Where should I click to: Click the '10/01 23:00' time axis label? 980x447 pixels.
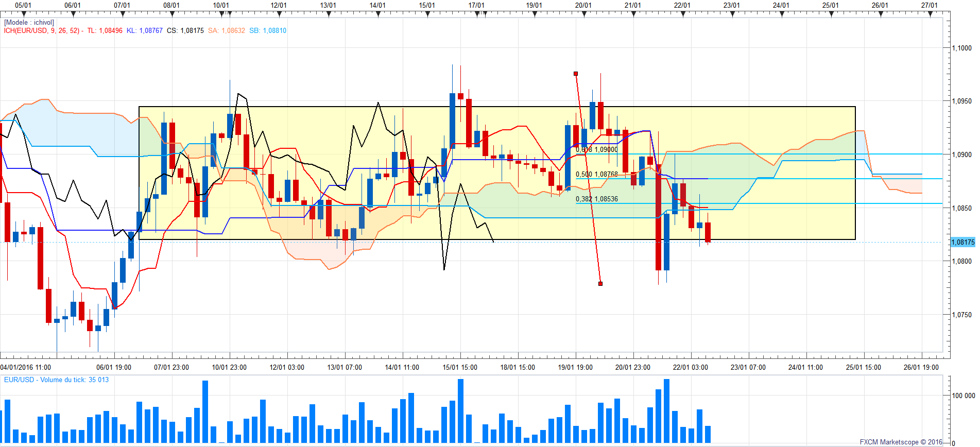click(x=229, y=368)
